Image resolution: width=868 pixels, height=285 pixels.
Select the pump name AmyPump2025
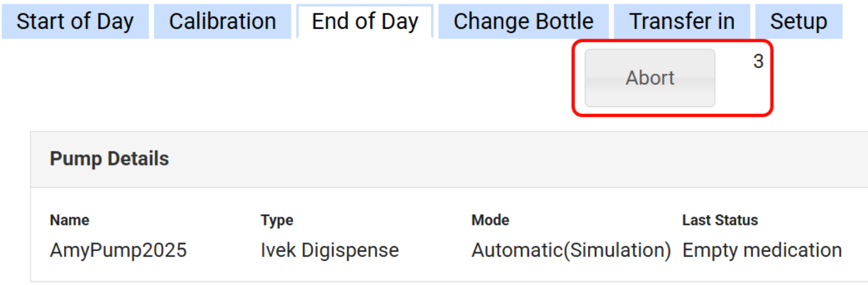point(118,250)
